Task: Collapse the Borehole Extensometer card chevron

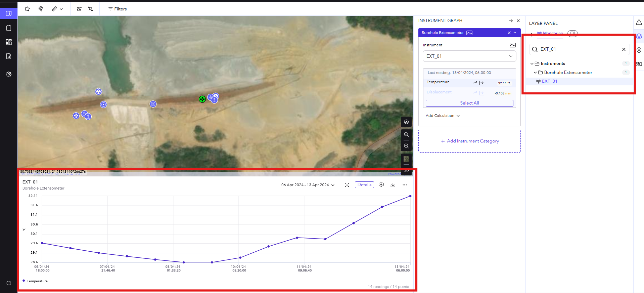Action: 515,33
